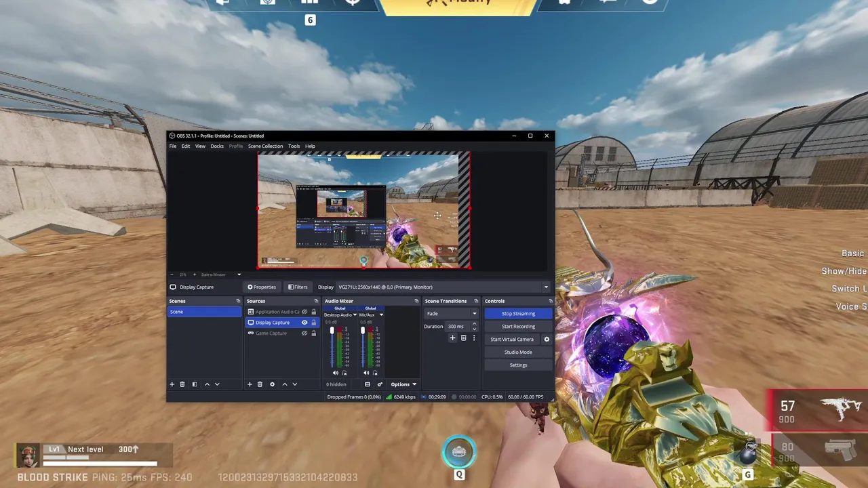
Task: Adjust the Desktop Audio volume slider
Action: coord(332,346)
